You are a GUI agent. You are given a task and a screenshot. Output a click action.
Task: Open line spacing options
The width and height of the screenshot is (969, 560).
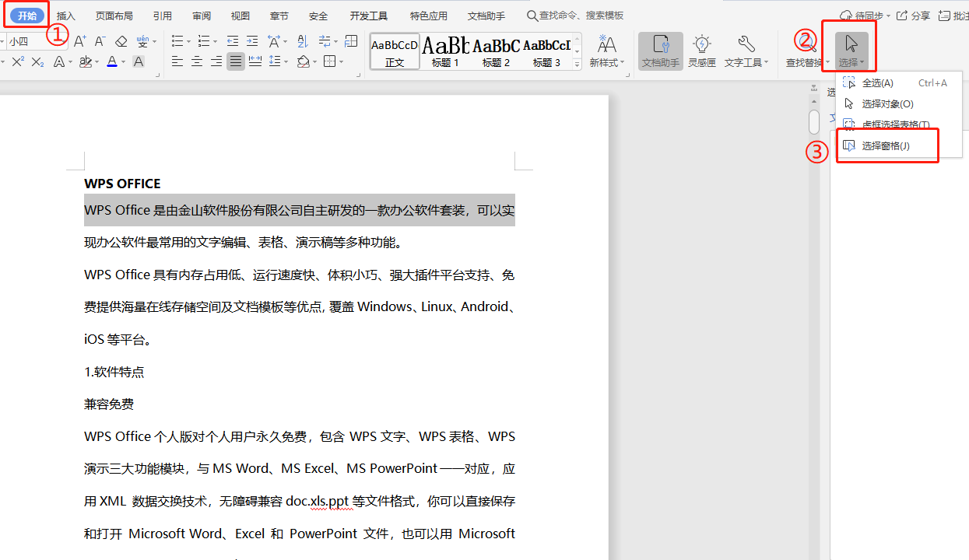274,61
